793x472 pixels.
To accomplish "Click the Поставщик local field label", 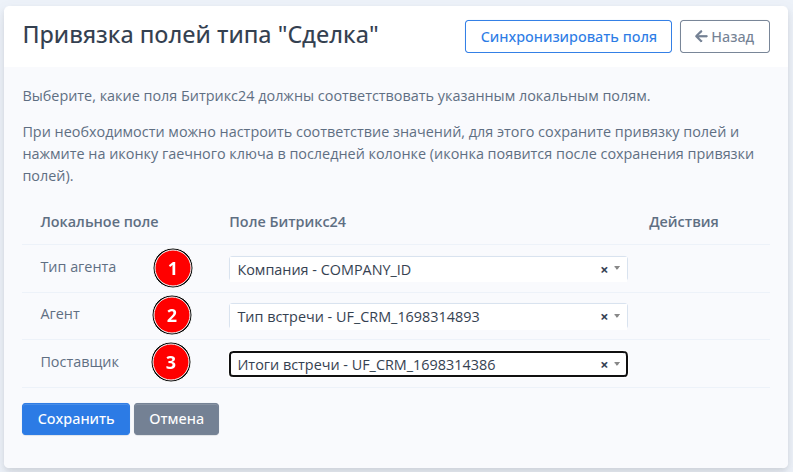I will [x=79, y=361].
